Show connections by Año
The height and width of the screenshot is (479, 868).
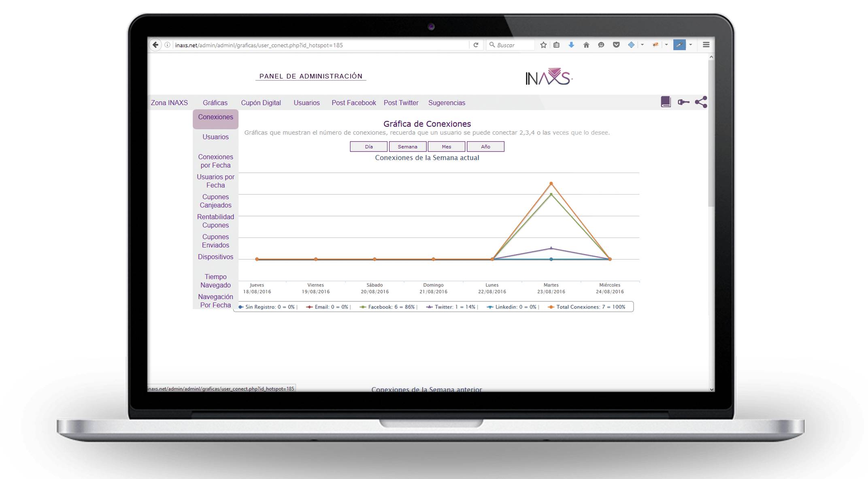coord(485,147)
